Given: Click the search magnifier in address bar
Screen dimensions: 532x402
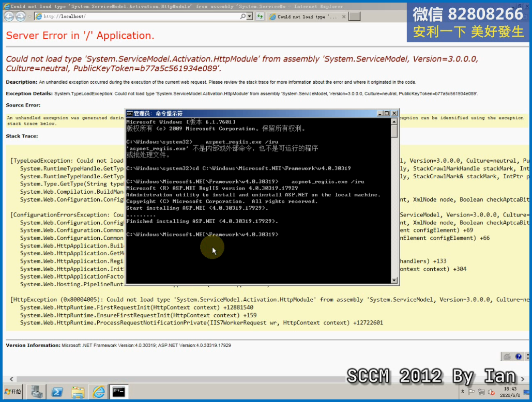Looking at the screenshot, I should (243, 16).
